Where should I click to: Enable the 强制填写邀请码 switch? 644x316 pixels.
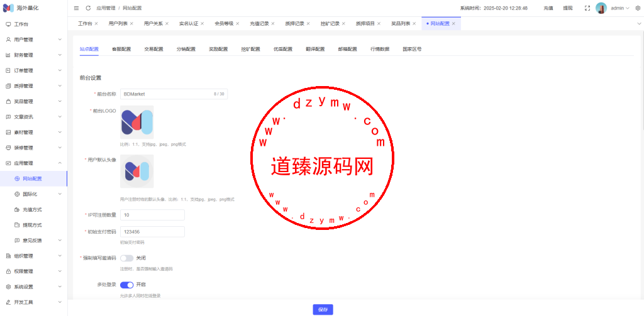127,258
